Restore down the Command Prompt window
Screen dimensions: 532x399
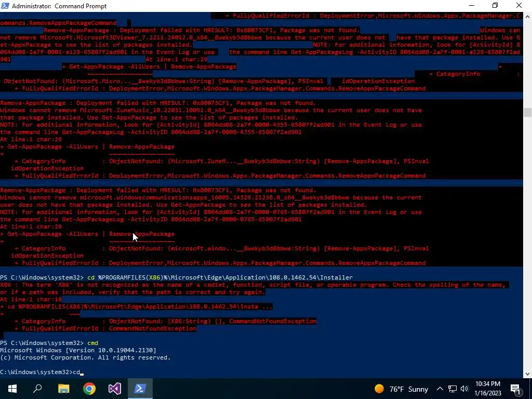pos(495,6)
